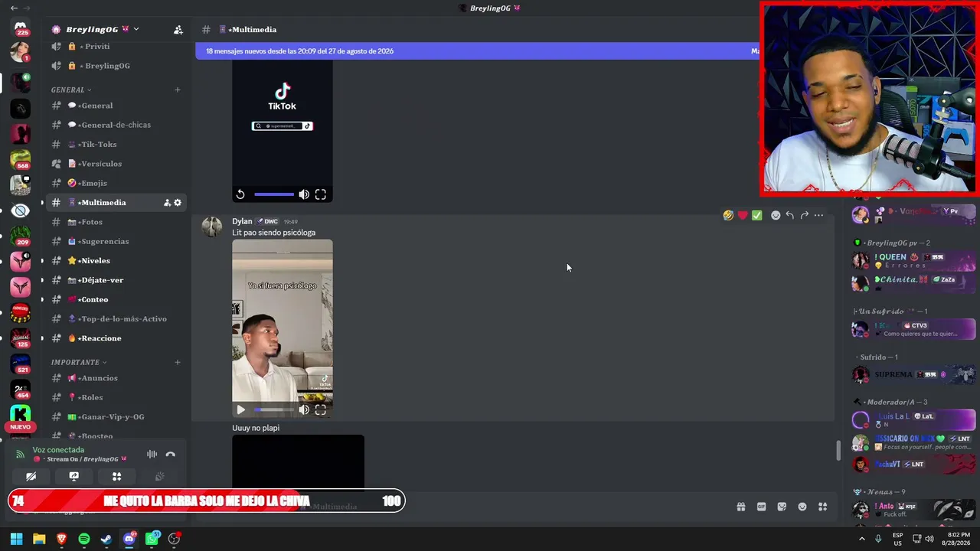Open Dylan's avatar in the chat
The image size is (980, 551).
tap(211, 227)
